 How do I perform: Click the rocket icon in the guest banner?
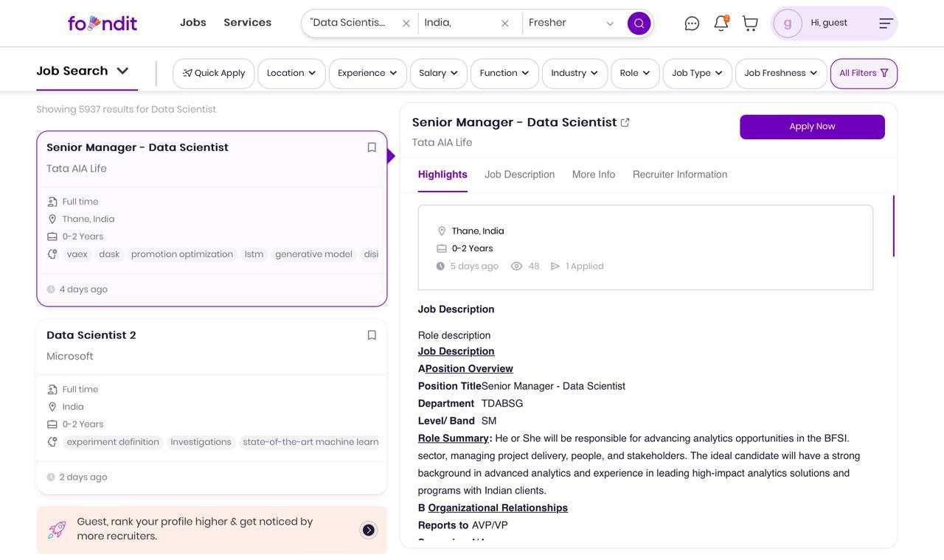coord(57,529)
